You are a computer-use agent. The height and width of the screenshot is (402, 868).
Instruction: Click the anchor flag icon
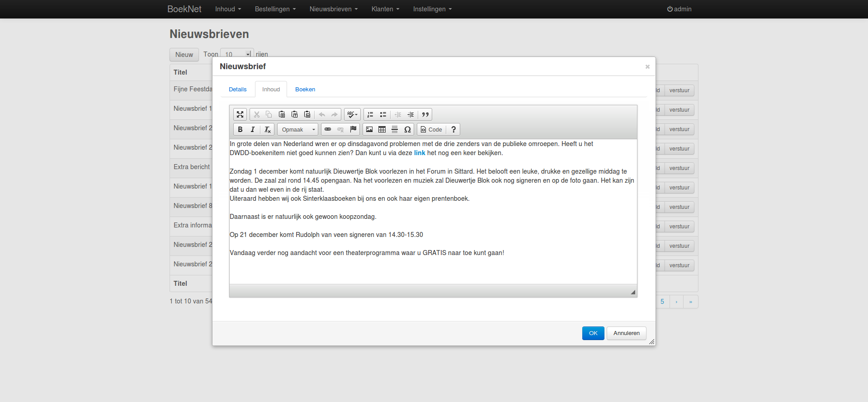[x=353, y=129]
